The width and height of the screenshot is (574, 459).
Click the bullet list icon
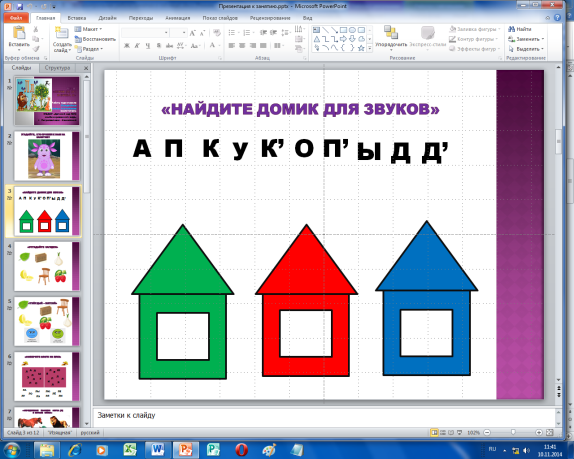(x=231, y=33)
